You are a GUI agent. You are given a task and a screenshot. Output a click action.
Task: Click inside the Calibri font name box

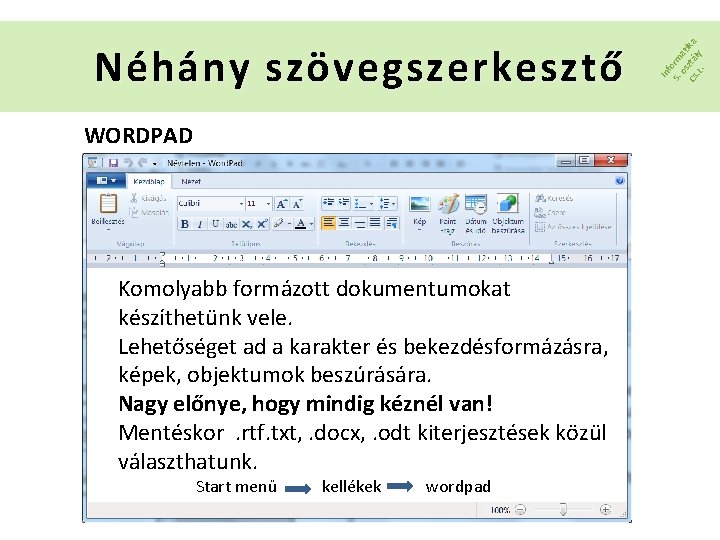point(208,203)
